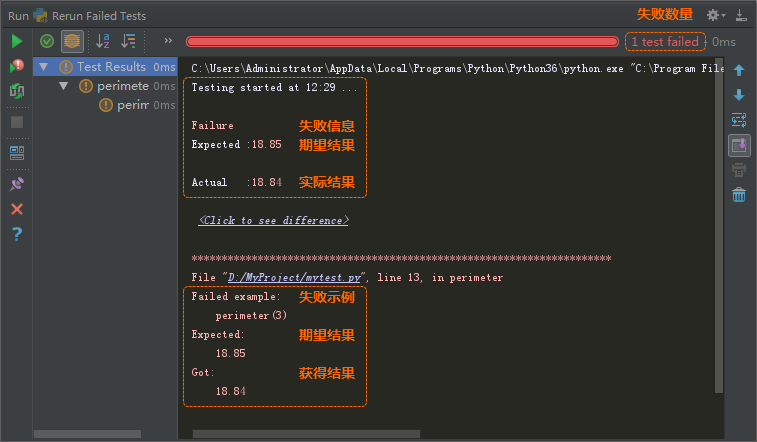Open help with the question mark icon

(x=17, y=234)
